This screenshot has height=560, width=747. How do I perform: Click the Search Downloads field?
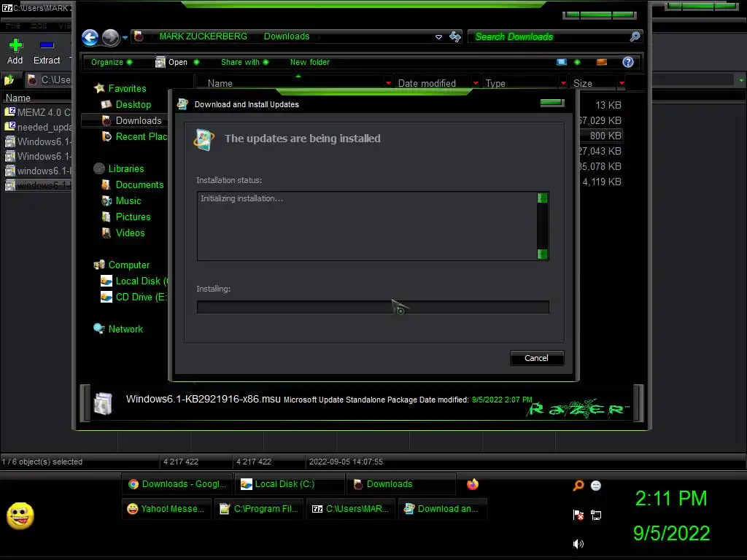550,36
